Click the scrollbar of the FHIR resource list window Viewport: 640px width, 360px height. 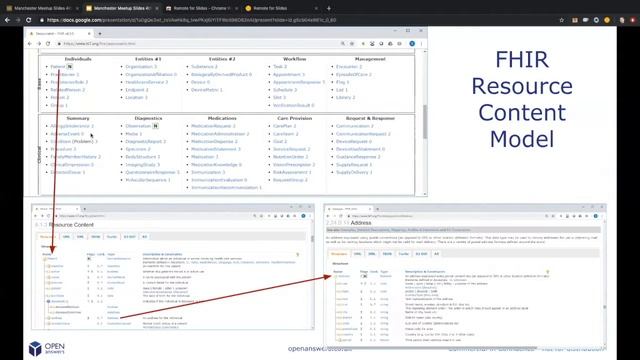pyautogui.click(x=425, y=122)
